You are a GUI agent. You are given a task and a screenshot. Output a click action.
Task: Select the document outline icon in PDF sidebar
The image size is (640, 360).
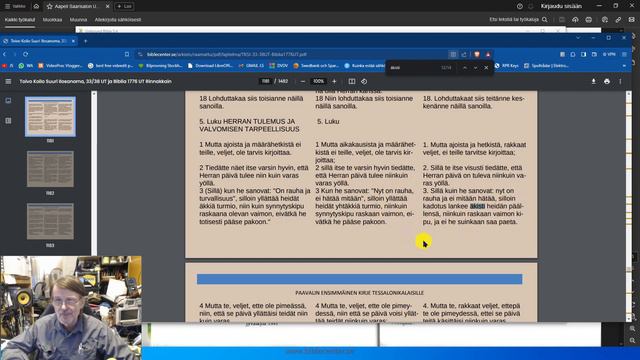coord(8,120)
